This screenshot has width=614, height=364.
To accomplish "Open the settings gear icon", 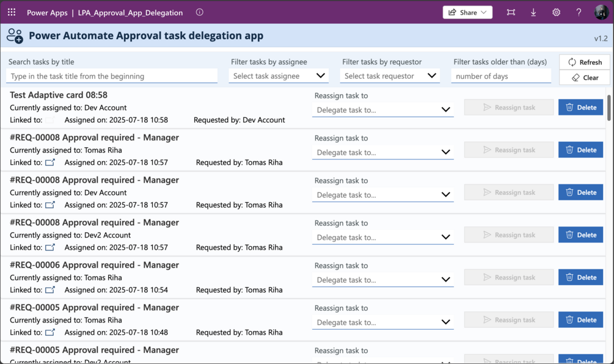I will click(556, 12).
